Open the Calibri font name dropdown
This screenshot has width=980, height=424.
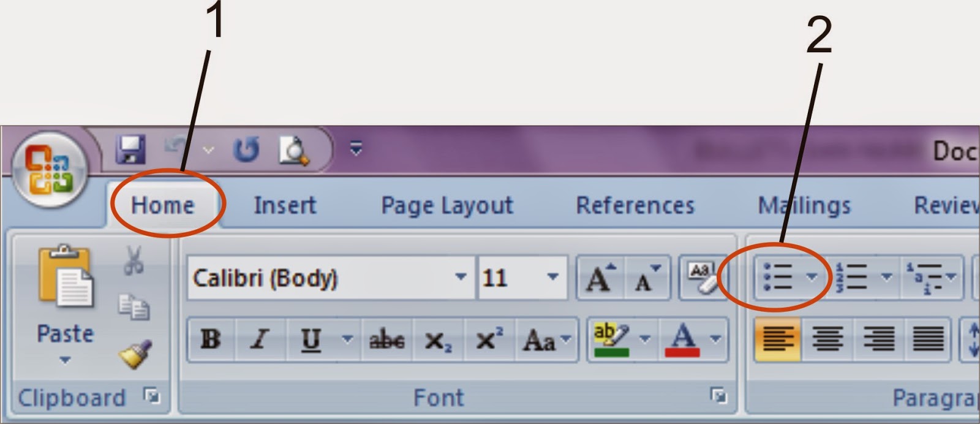click(x=461, y=277)
